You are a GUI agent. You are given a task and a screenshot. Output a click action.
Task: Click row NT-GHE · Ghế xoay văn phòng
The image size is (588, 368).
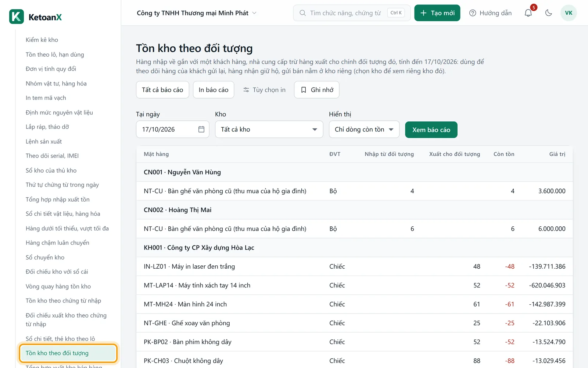[354, 323]
